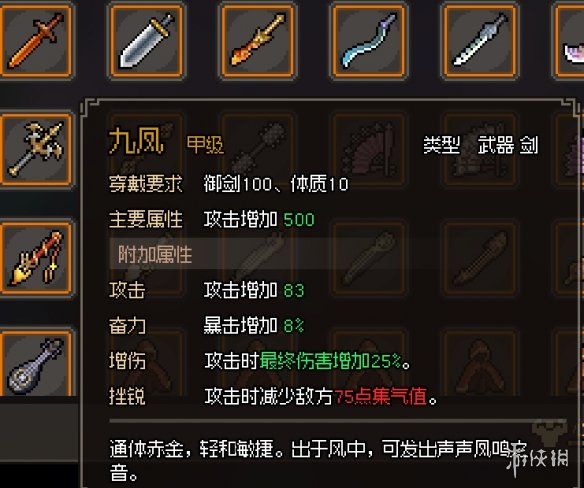This screenshot has height=488, width=584.
Task: Select the dimmed spiked mace behind tooltip
Action: [x=258, y=150]
